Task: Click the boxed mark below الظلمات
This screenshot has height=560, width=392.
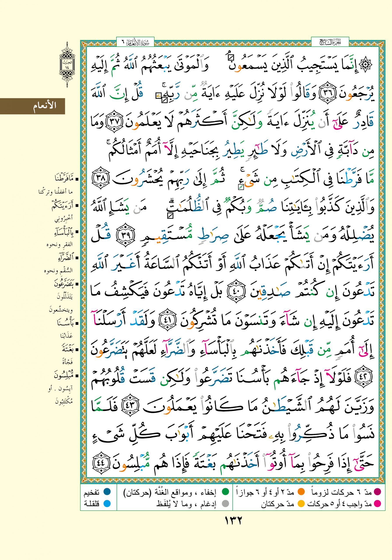Action: tap(170, 216)
